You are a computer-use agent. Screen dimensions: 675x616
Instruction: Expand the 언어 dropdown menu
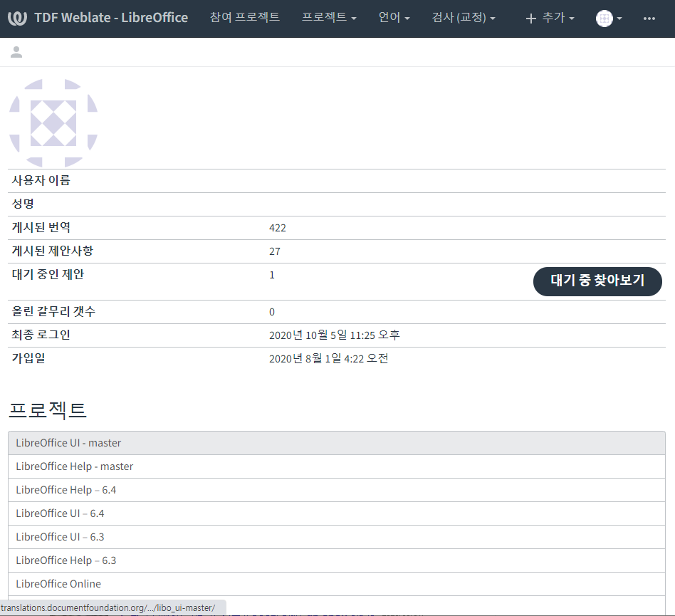[394, 17]
